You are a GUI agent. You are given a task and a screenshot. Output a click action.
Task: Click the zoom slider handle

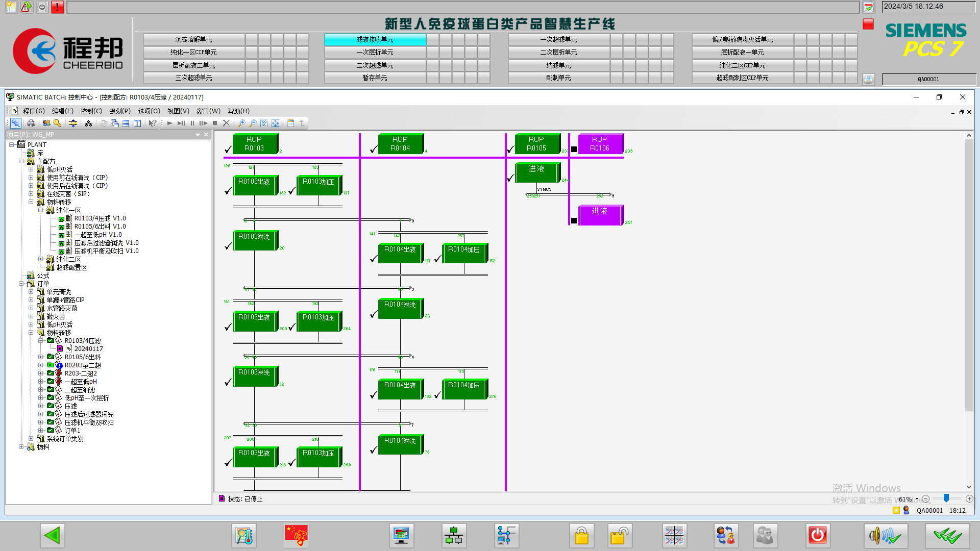tap(946, 498)
